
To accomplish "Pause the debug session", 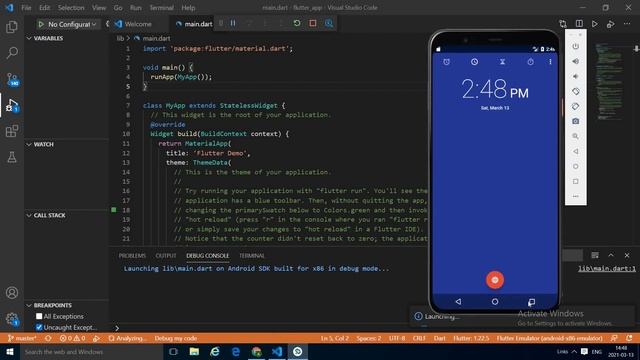I will (x=233, y=23).
